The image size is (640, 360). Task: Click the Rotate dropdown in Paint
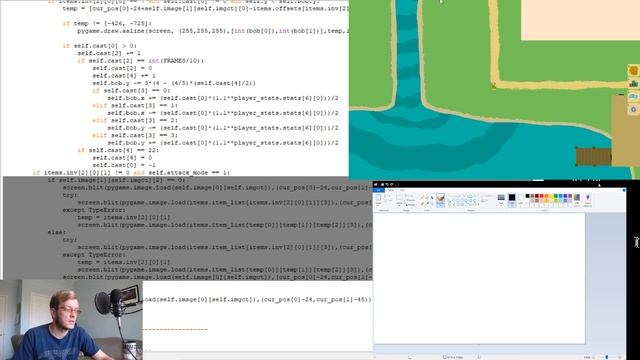[410, 204]
